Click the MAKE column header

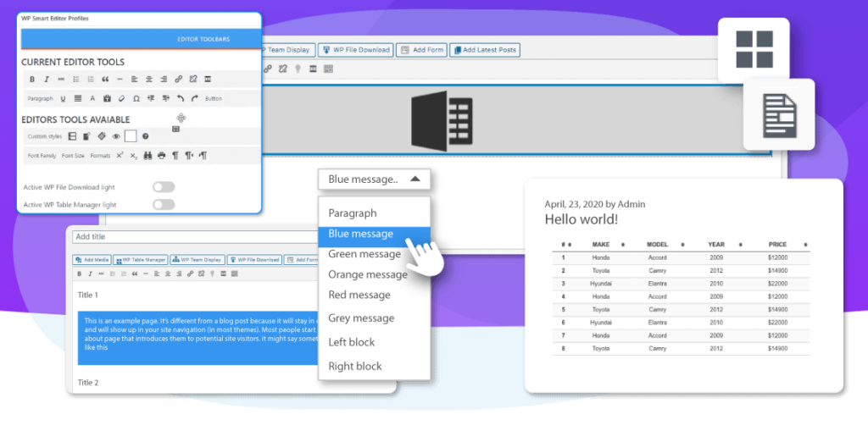(601, 244)
